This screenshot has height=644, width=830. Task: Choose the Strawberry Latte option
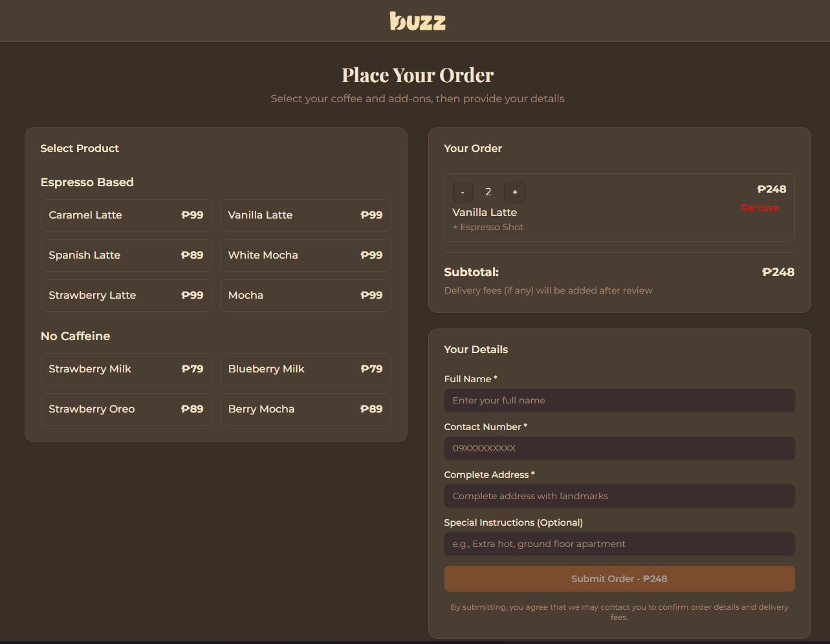(x=126, y=295)
